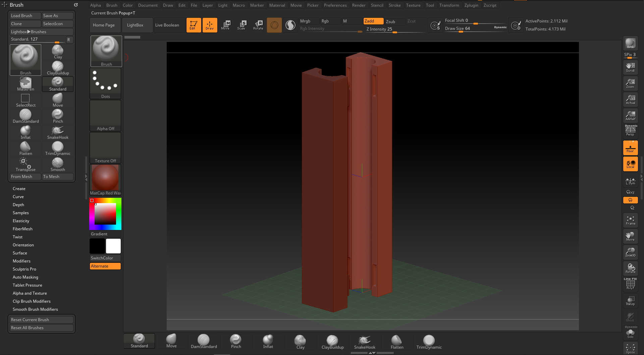This screenshot has width=644, height=355.
Task: Click the Actual size icon
Action: (x=630, y=100)
